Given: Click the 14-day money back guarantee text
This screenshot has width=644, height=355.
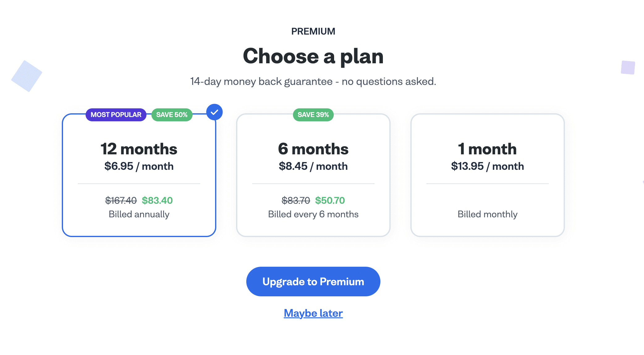Looking at the screenshot, I should 313,81.
